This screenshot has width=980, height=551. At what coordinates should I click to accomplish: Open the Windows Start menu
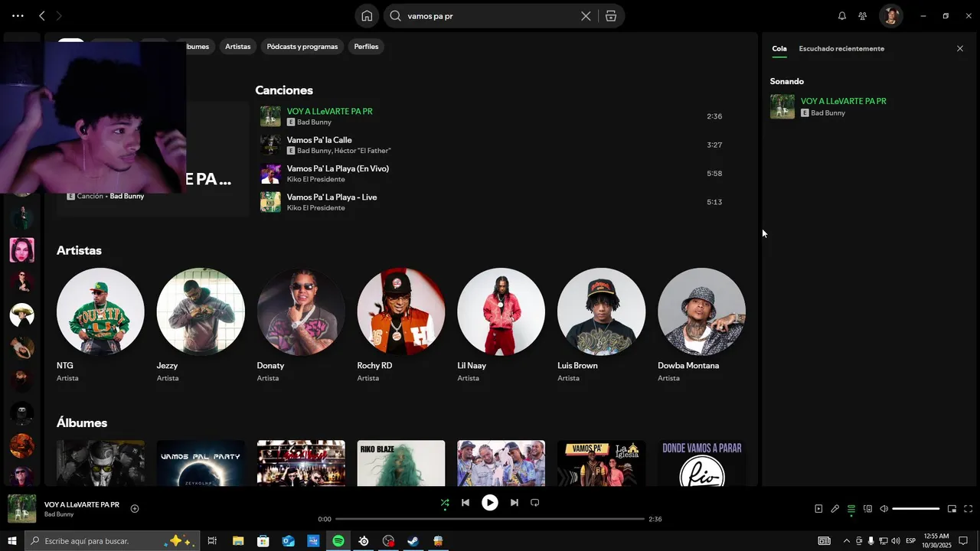tap(12, 541)
